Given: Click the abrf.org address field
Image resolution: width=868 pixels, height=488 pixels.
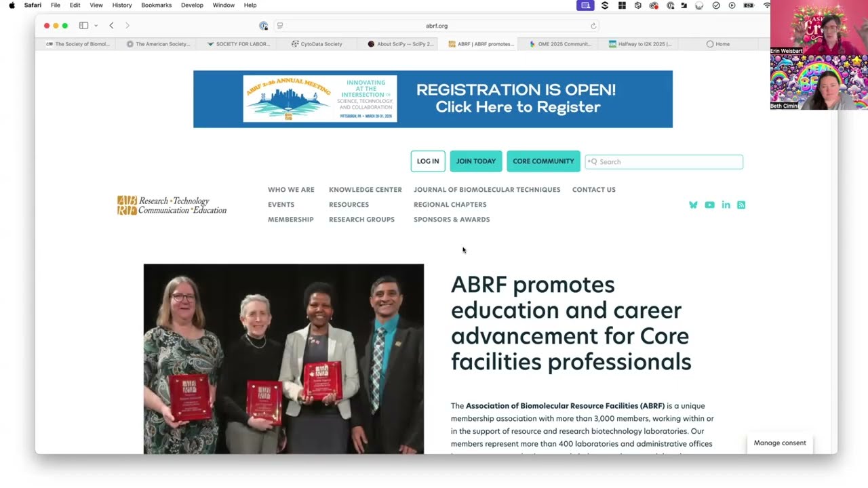Looking at the screenshot, I should click(436, 26).
